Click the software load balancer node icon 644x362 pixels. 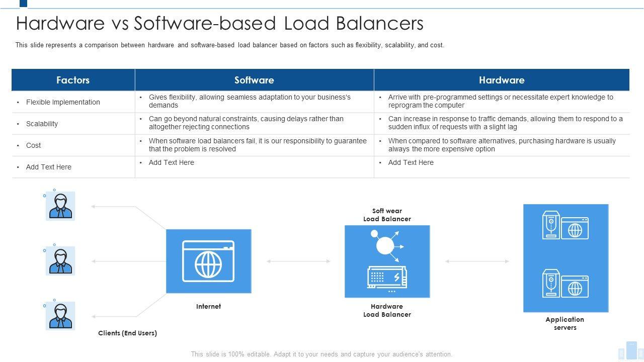click(x=386, y=245)
